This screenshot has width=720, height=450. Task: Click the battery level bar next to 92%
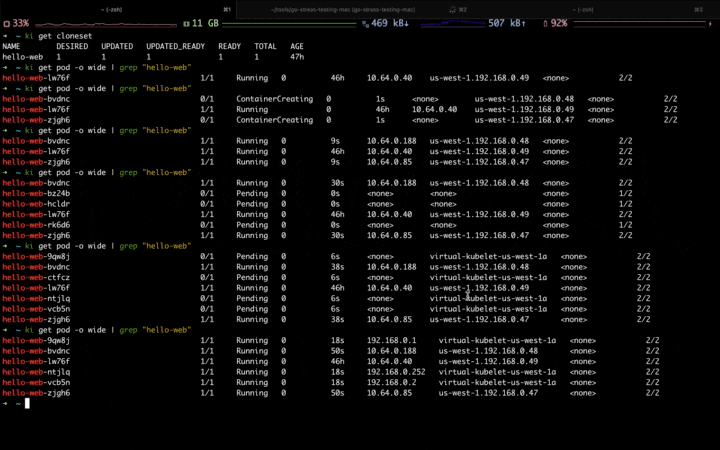(640, 24)
